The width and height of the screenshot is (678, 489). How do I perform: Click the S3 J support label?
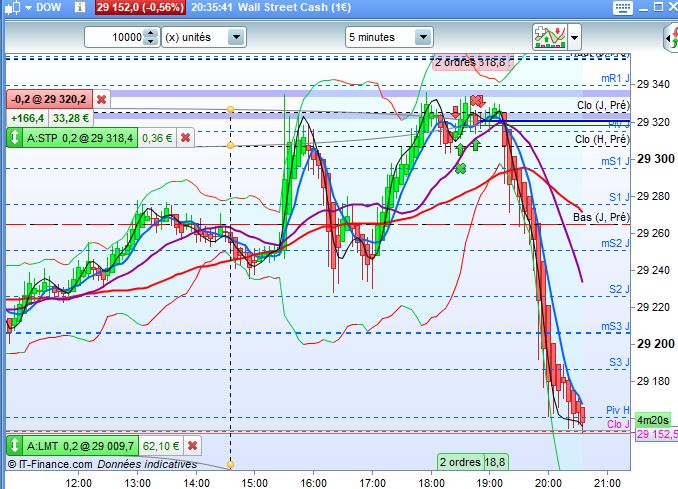click(619, 362)
